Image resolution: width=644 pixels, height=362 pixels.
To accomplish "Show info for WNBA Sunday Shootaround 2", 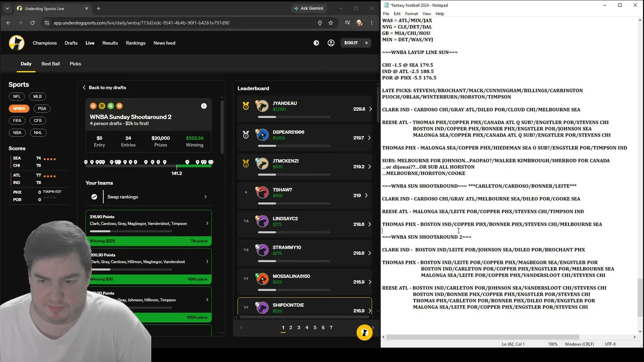I will click(x=204, y=106).
